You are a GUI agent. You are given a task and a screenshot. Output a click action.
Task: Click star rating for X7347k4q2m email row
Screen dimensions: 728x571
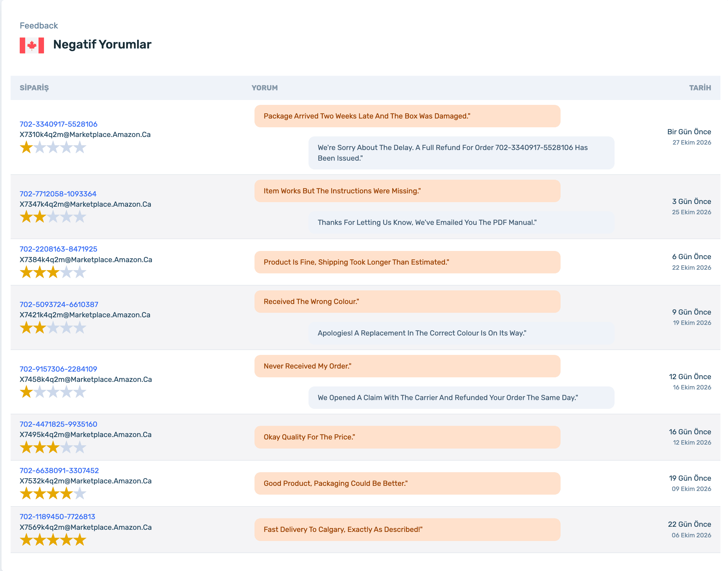(x=53, y=217)
